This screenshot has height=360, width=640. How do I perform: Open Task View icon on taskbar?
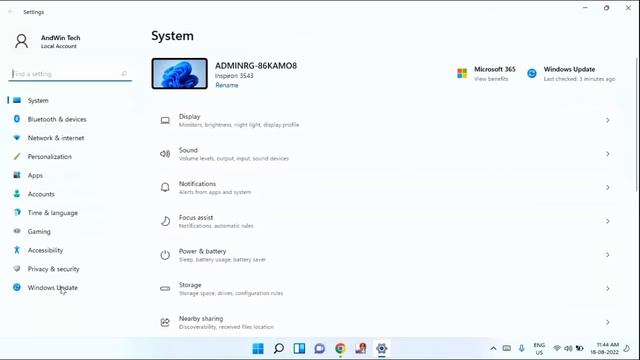tap(299, 349)
